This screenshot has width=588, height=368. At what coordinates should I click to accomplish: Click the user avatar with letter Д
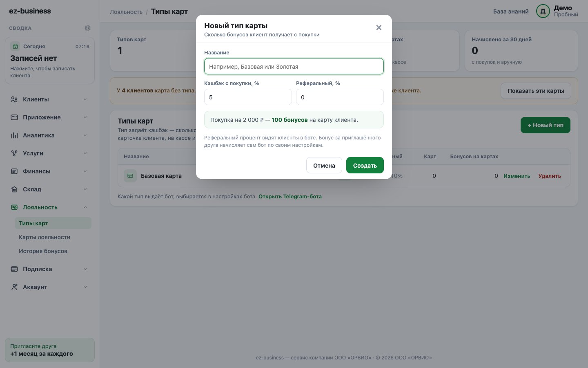pos(543,11)
